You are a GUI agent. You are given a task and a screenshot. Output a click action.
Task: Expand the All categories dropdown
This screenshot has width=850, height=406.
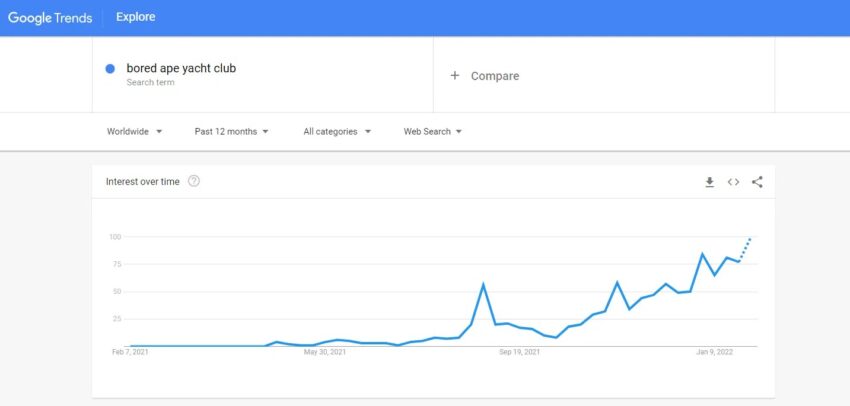point(337,132)
